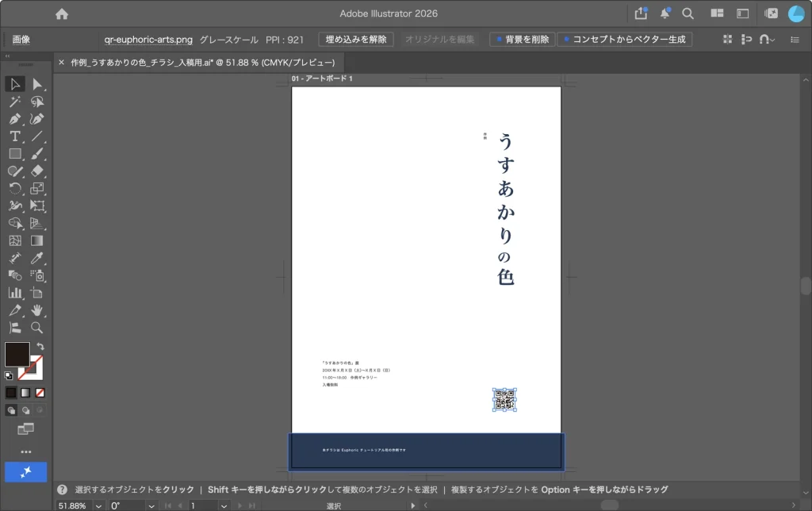812x511 pixels.
Task: Swap fill and stroke colors
Action: (40, 346)
